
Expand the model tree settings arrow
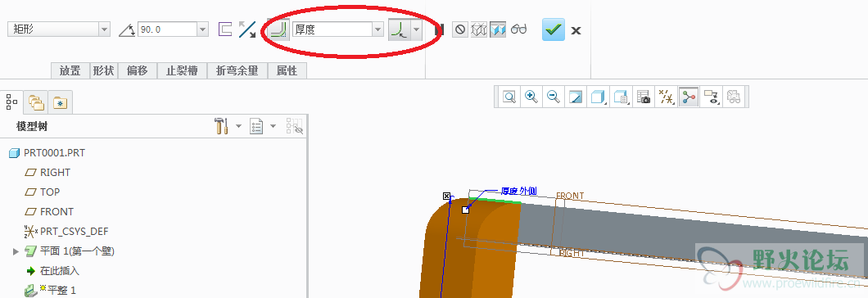click(x=238, y=126)
